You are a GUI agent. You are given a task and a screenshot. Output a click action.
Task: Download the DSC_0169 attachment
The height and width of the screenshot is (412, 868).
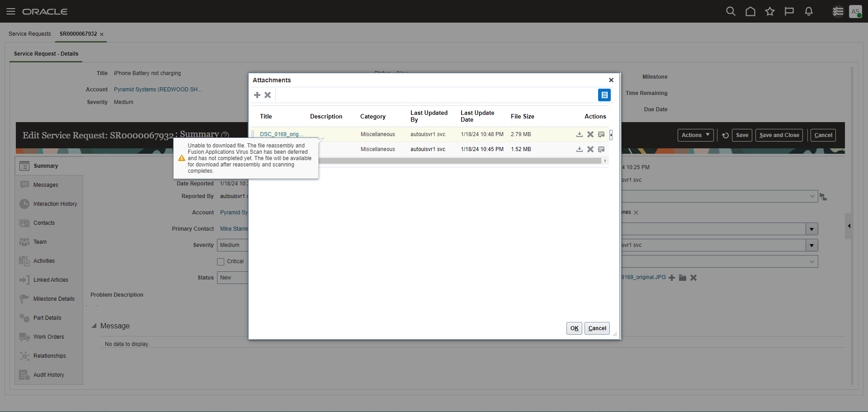coord(579,134)
